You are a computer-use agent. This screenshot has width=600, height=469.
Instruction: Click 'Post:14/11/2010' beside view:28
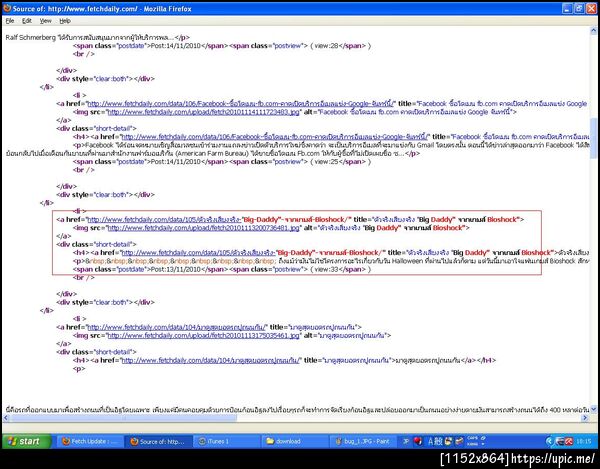coord(176,46)
